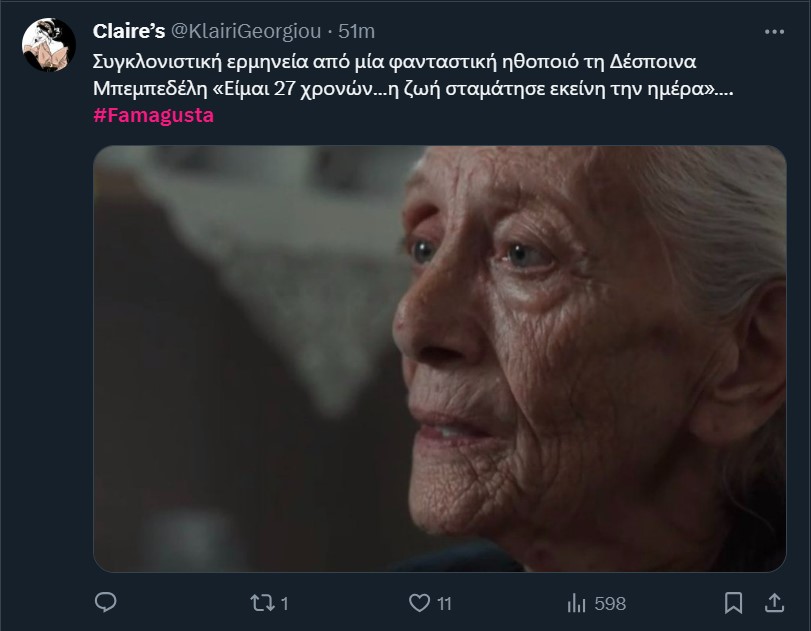Click the repost count number 1
The width and height of the screenshot is (811, 631).
tap(284, 604)
